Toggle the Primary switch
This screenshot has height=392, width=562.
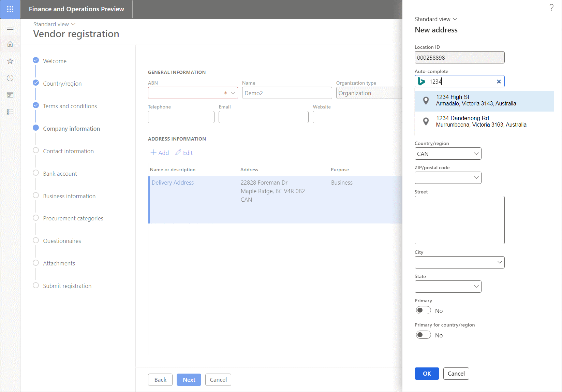tap(424, 310)
